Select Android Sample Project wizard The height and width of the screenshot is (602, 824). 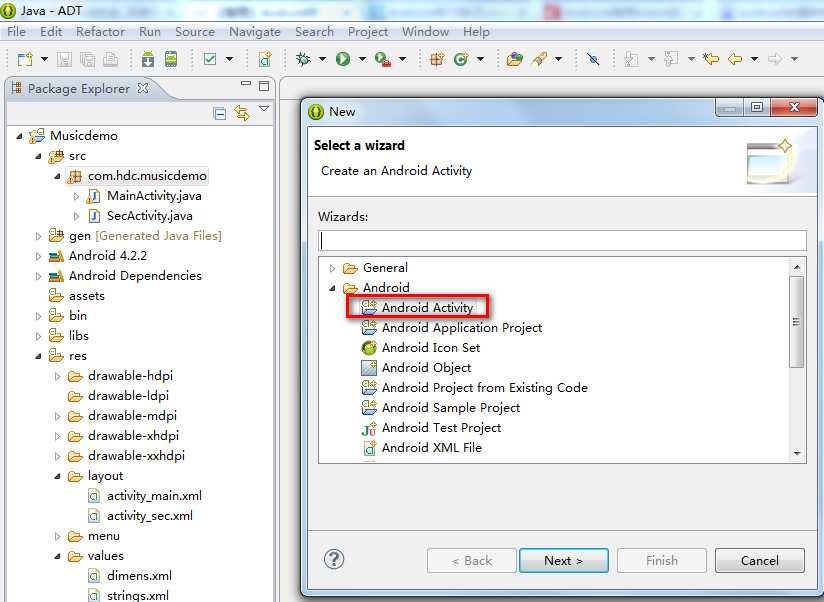[441, 408]
